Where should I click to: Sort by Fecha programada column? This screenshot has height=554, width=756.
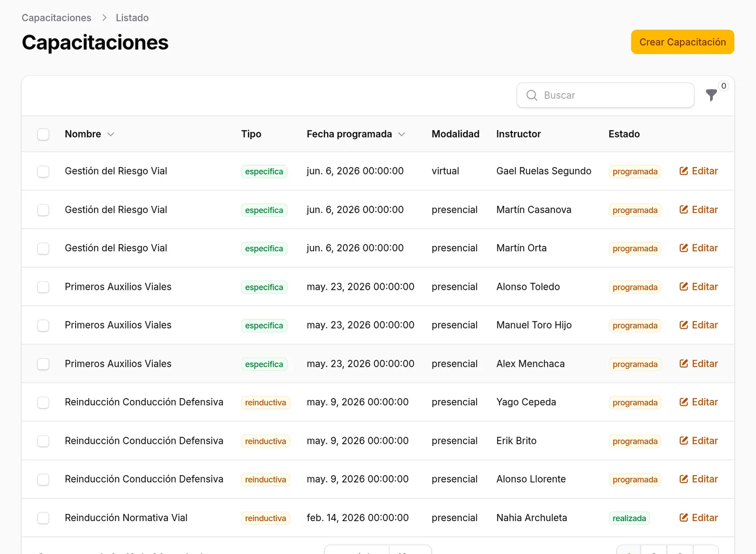point(355,134)
